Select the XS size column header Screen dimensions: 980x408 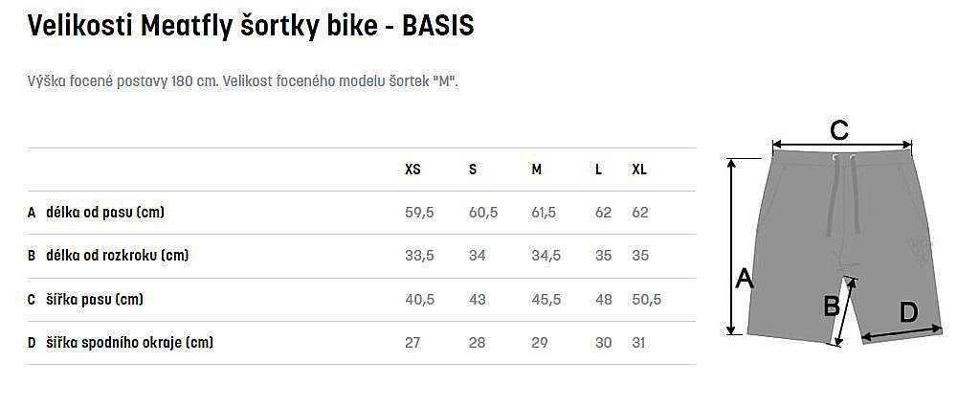pyautogui.click(x=412, y=170)
